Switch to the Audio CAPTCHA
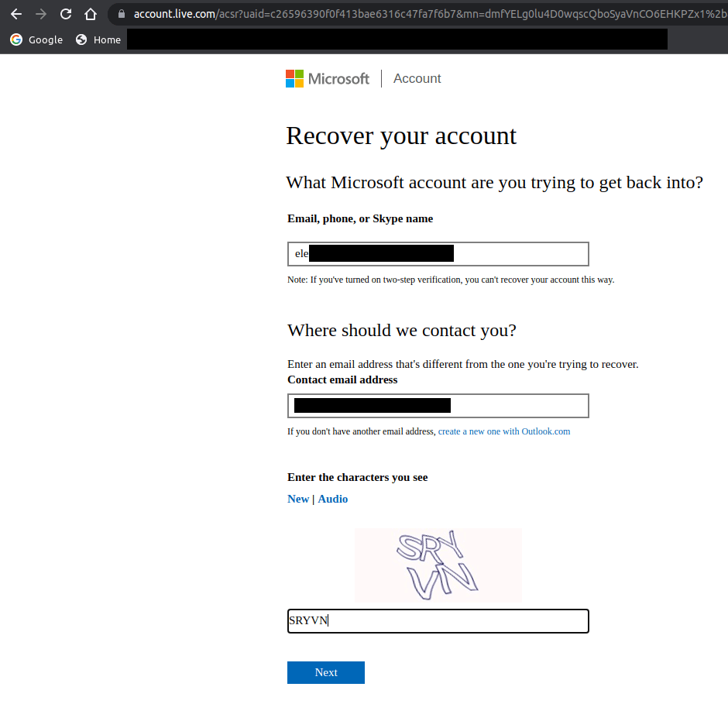This screenshot has height=704, width=728. pyautogui.click(x=333, y=499)
